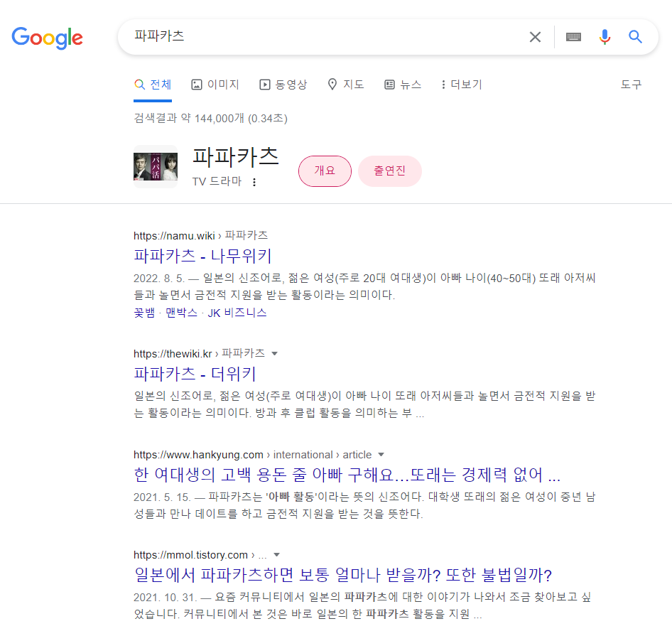Click the 파파카츠 TV drama thumbnail

(156, 167)
